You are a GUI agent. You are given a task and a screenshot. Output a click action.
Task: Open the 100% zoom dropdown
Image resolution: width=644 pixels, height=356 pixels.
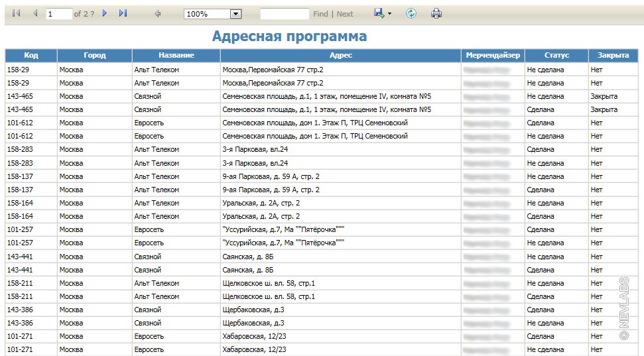tap(235, 14)
